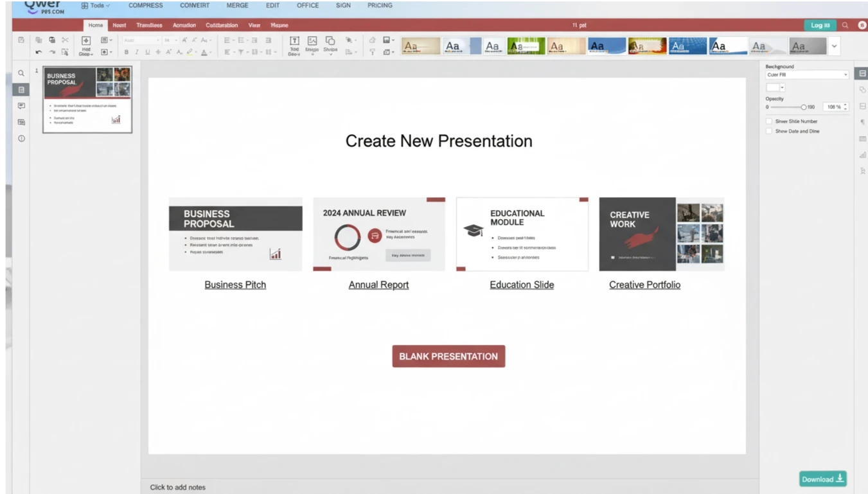Click the save icon at far left of toolbar

click(x=21, y=40)
